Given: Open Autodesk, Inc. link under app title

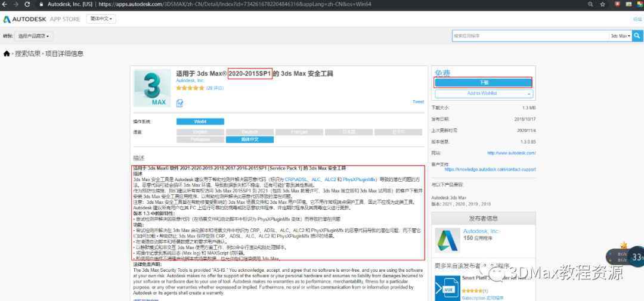Looking at the screenshot, I should tap(190, 80).
